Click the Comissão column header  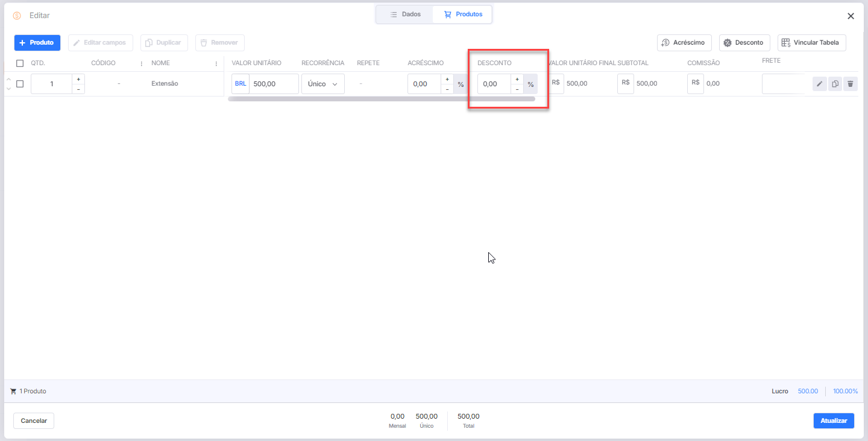703,63
